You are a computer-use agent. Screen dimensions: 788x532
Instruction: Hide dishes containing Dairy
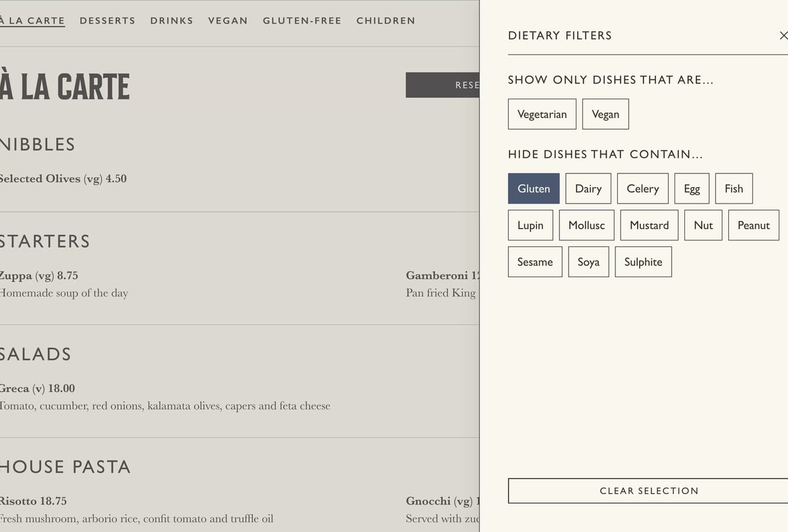588,188
